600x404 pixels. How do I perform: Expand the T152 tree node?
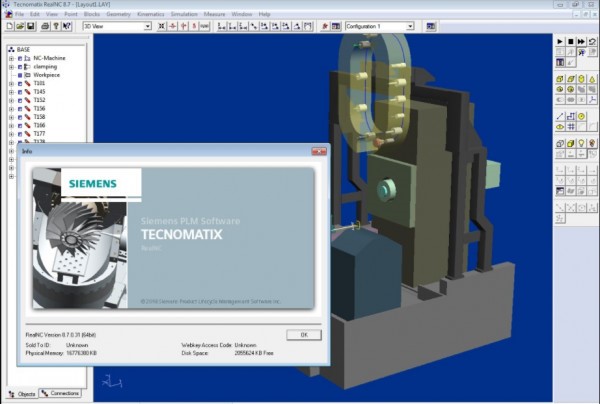point(11,100)
